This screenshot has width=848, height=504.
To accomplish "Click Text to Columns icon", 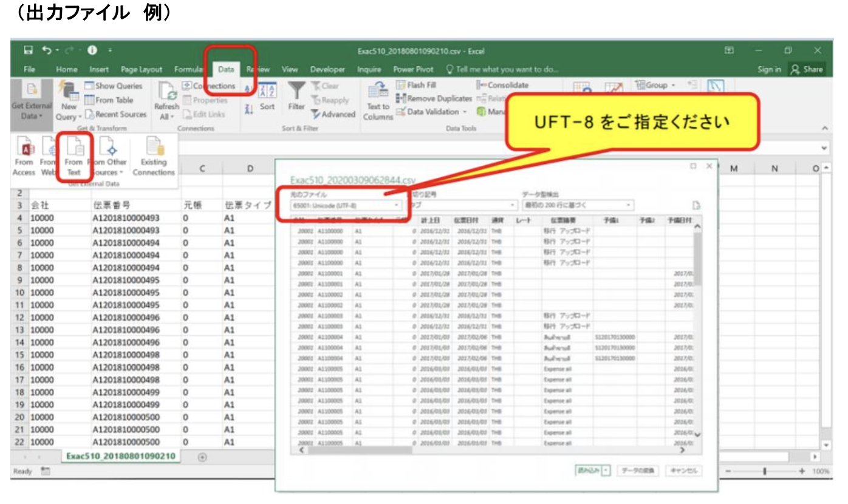I will pos(378,101).
